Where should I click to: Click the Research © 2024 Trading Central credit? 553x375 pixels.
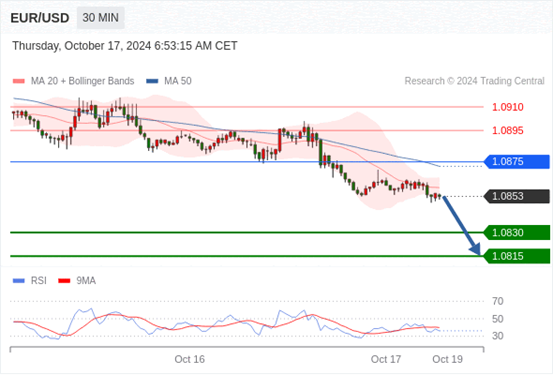474,81
